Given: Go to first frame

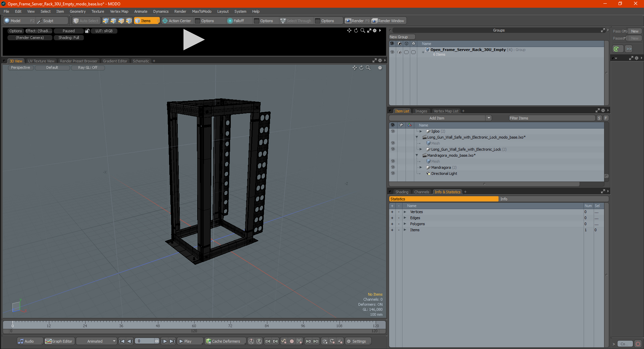Looking at the screenshot, I should [x=122, y=341].
